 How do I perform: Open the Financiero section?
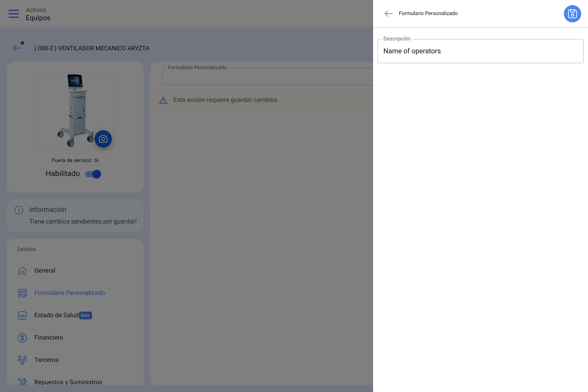click(x=75, y=337)
